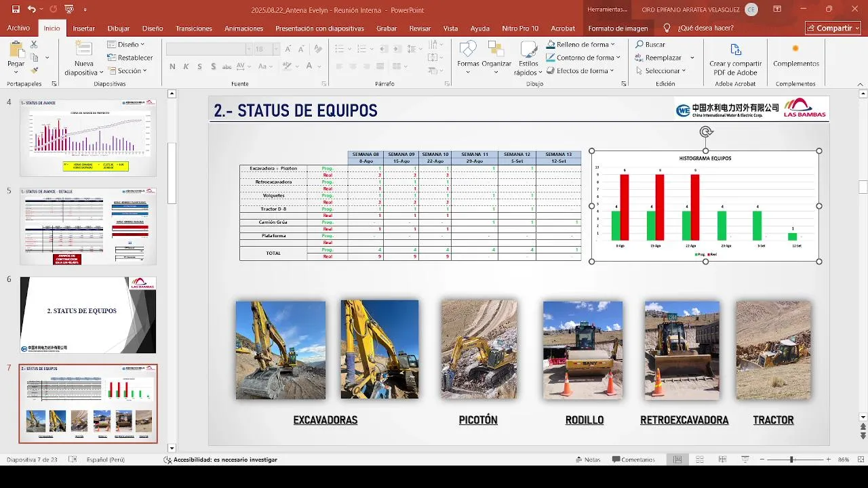The image size is (868, 488).
Task: Click the Format Painter brush icon
Action: pyautogui.click(x=34, y=70)
